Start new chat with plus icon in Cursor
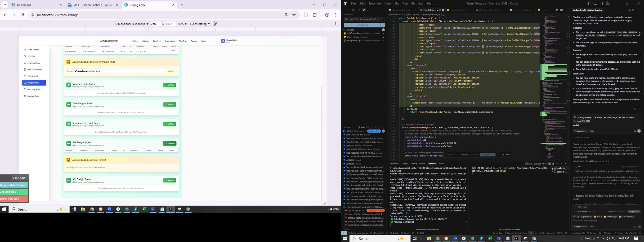The height and width of the screenshot is (242, 644). tap(626, 10)
